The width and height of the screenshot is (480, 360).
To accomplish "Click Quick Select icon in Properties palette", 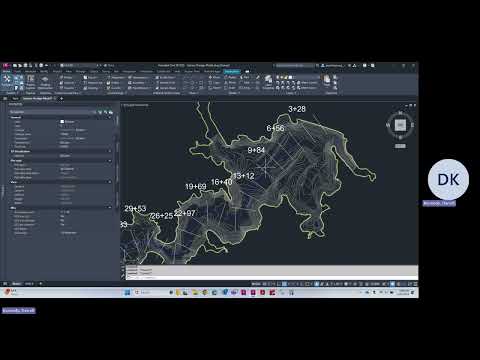I will tap(110, 112).
